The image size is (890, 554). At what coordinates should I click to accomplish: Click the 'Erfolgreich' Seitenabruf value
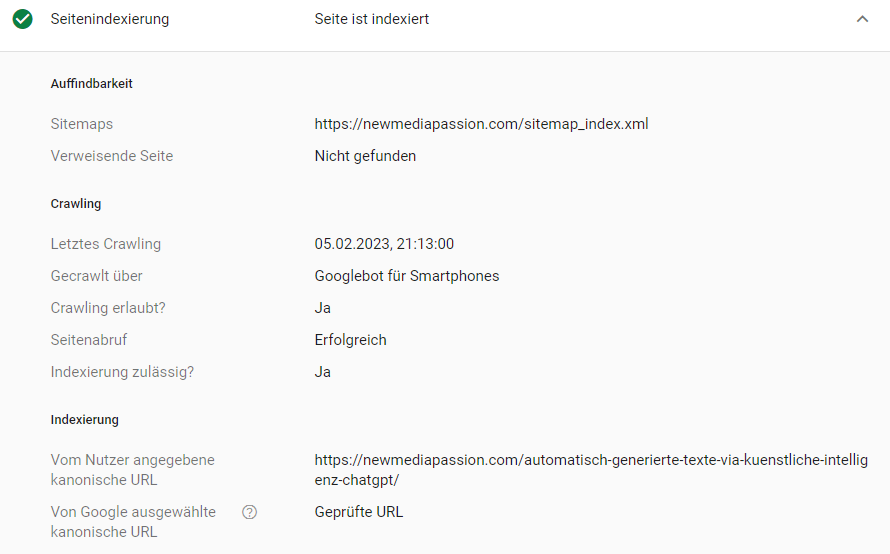click(x=350, y=339)
